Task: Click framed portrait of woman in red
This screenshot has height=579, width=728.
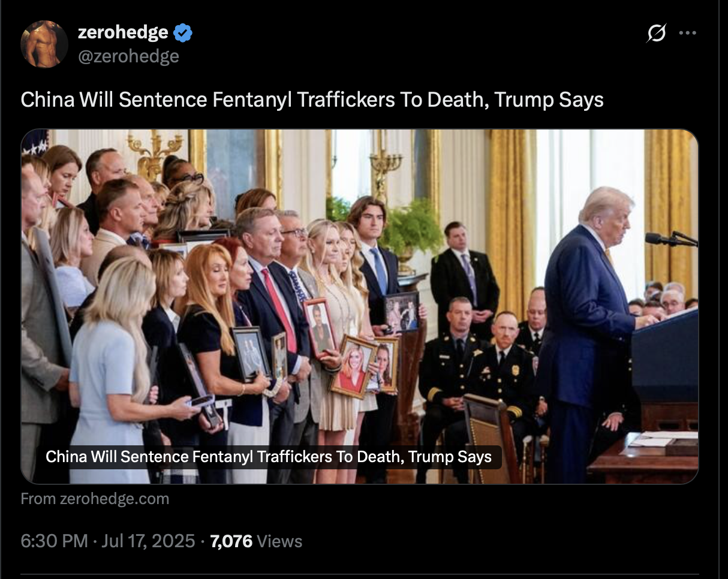Action: [353, 366]
